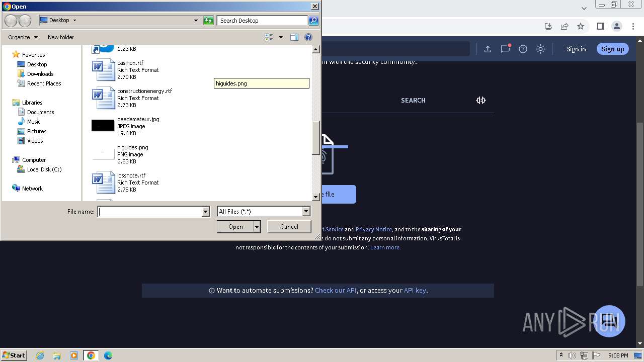This screenshot has width=644, height=362.
Task: Click New folder toolbar item
Action: point(61,37)
